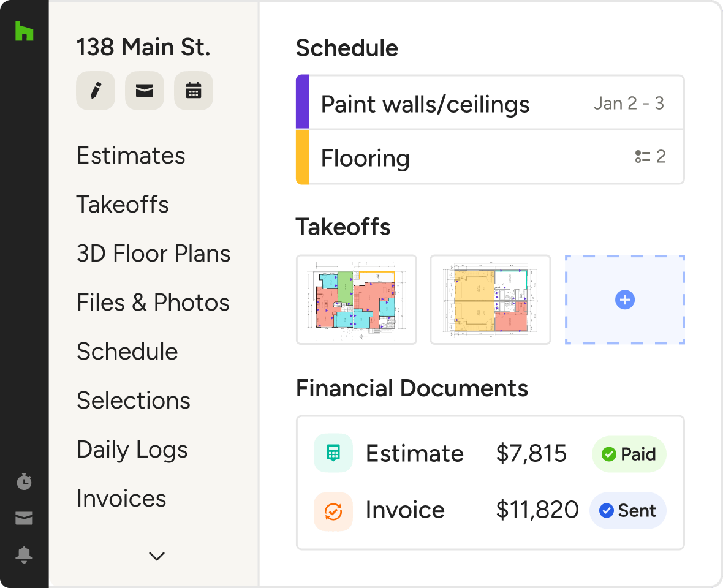Click the purple Paint task color bar

[302, 102]
